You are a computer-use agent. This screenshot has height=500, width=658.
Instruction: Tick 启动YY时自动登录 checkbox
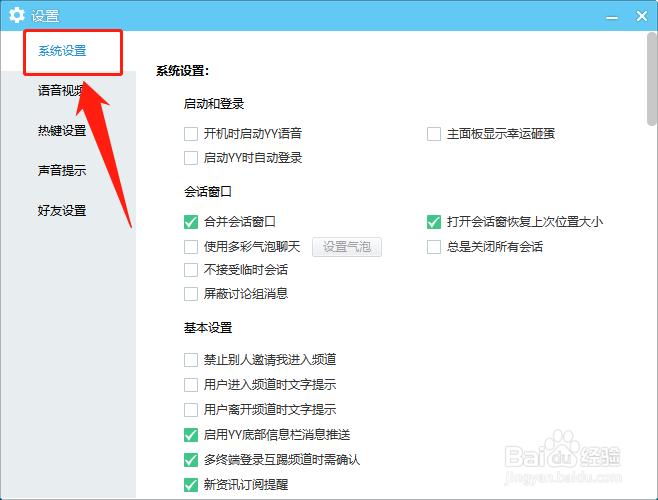coord(191,158)
